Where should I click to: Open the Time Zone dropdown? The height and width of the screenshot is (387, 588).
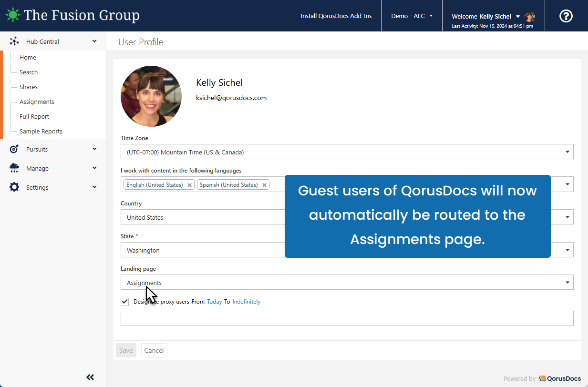pyautogui.click(x=347, y=152)
